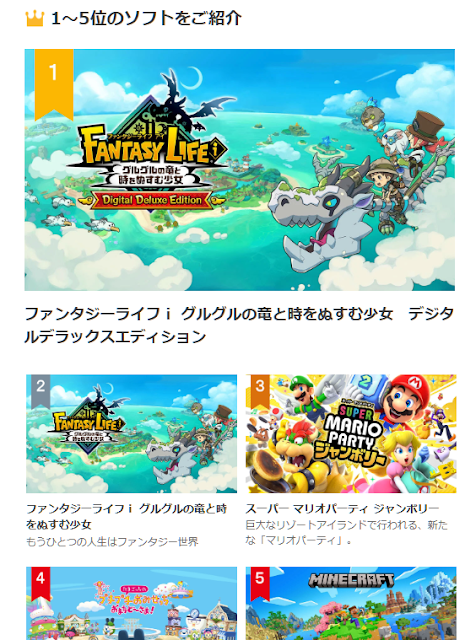Click the Minecraft logo in fifth-place banner

tap(351, 580)
